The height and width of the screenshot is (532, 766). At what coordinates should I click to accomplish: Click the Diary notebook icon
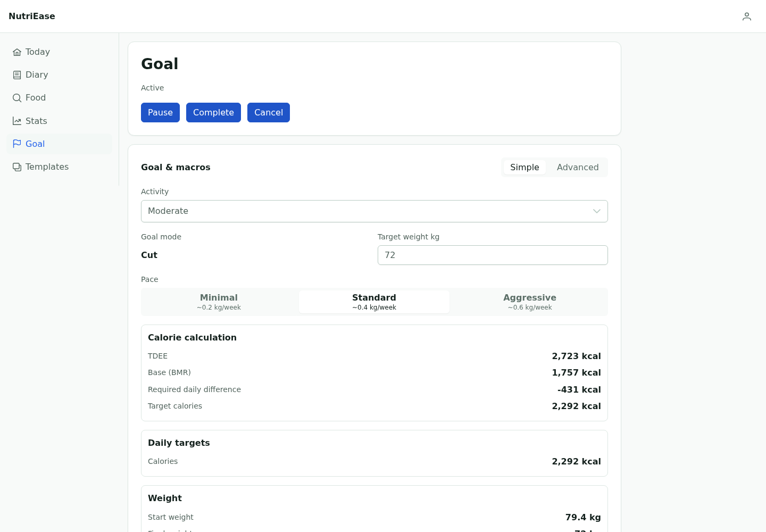(x=17, y=75)
